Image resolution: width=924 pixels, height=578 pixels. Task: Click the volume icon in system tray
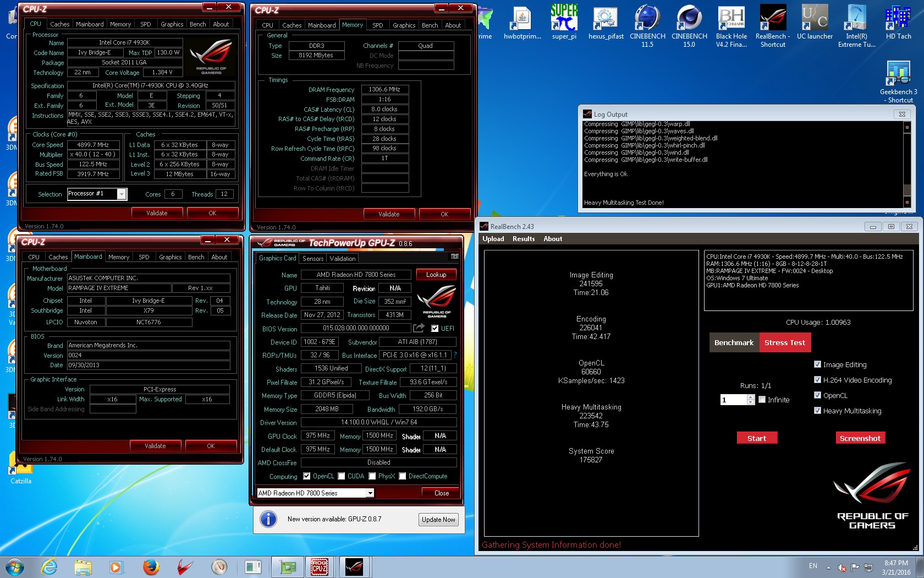[842, 567]
